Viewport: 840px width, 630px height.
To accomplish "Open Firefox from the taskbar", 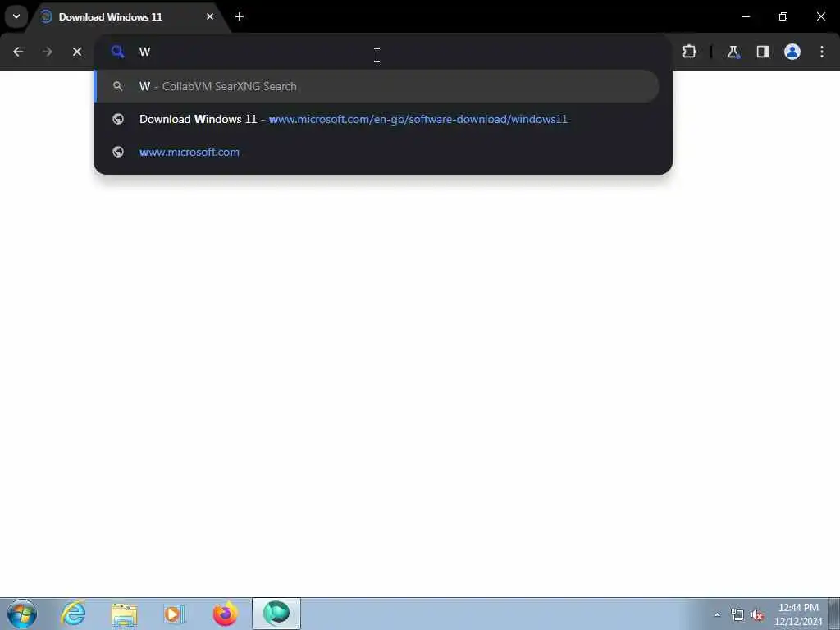I will (x=225, y=614).
